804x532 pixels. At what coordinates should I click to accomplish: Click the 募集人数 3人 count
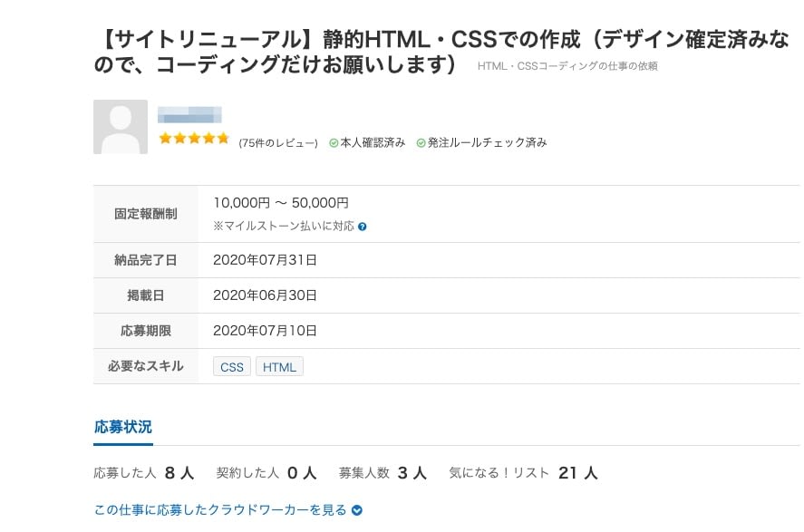coord(383,472)
